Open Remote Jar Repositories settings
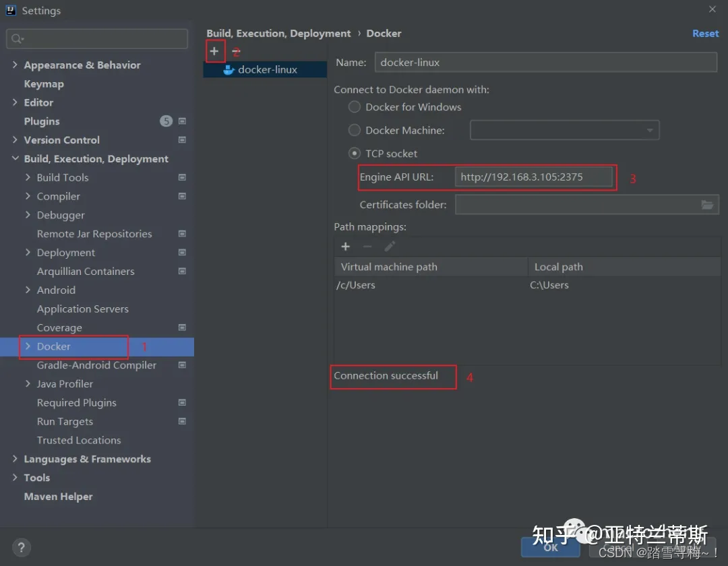Viewport: 728px width, 566px height. 94,234
